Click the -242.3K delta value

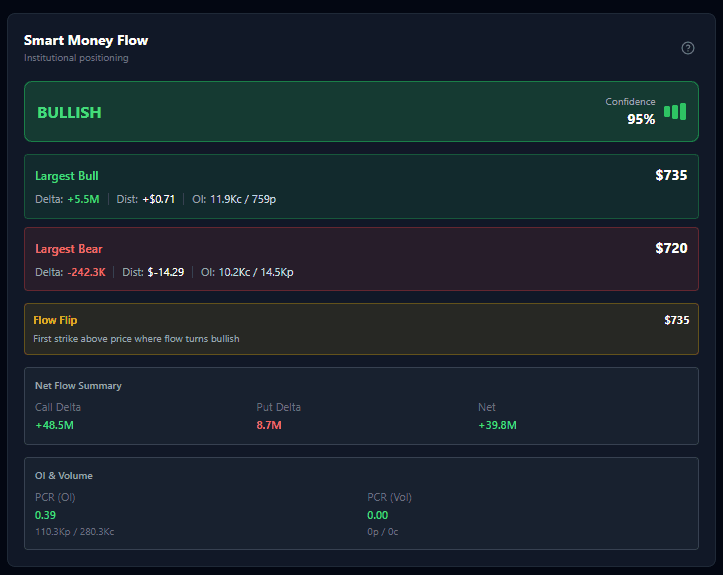coord(86,272)
